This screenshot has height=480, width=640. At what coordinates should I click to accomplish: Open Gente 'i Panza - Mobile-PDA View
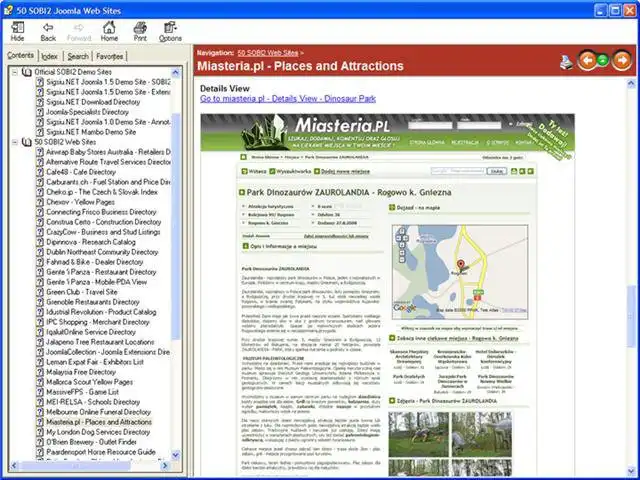click(96, 282)
